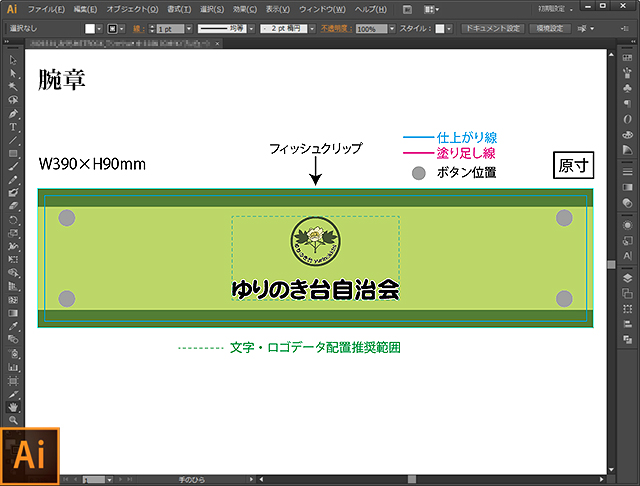Select the Rectangle tool
This screenshot has width=640, height=486.
(13, 153)
